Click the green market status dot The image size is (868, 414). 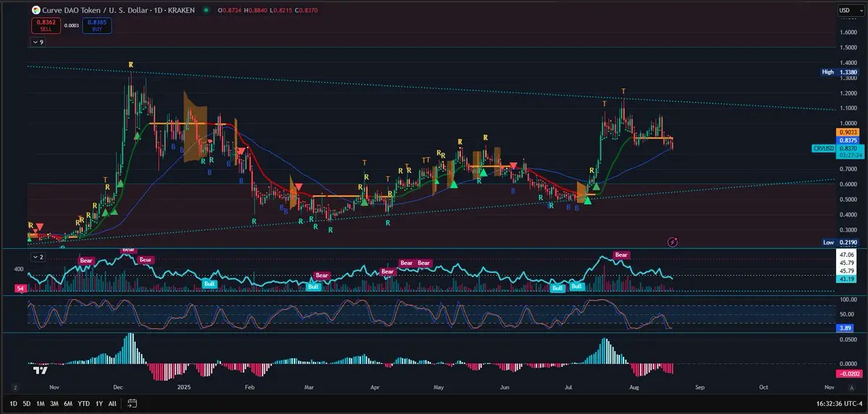(207, 10)
